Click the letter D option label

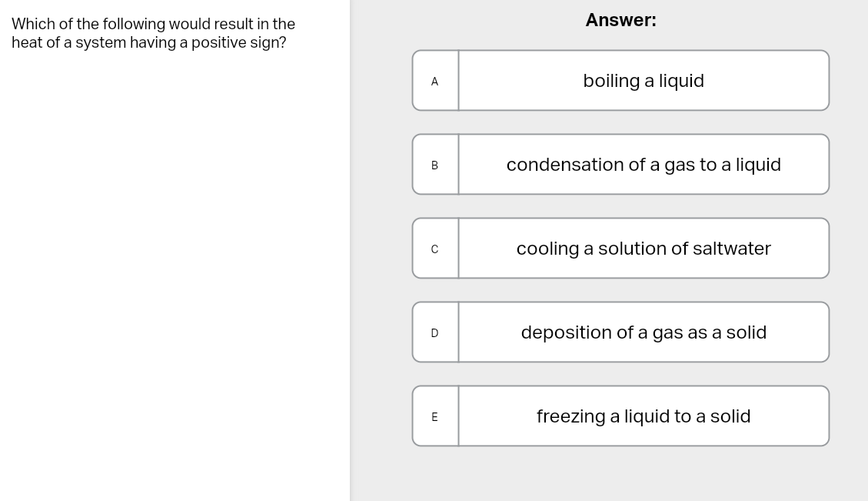click(x=435, y=332)
